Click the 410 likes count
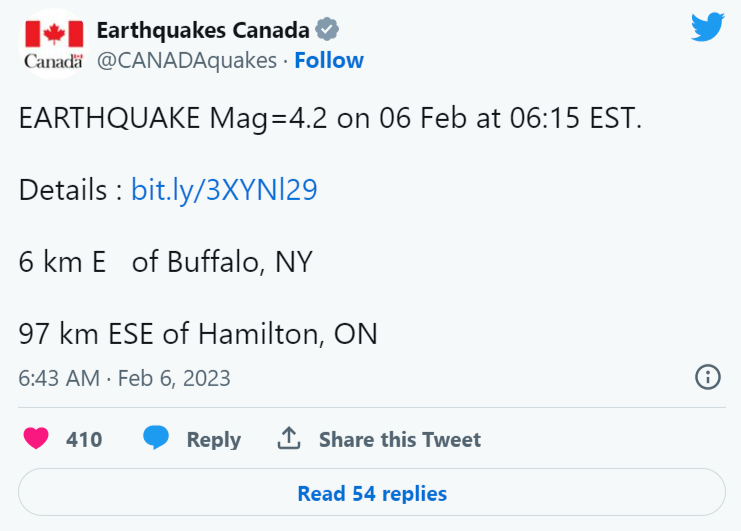Screen dimensions: 741x531 coord(84,439)
